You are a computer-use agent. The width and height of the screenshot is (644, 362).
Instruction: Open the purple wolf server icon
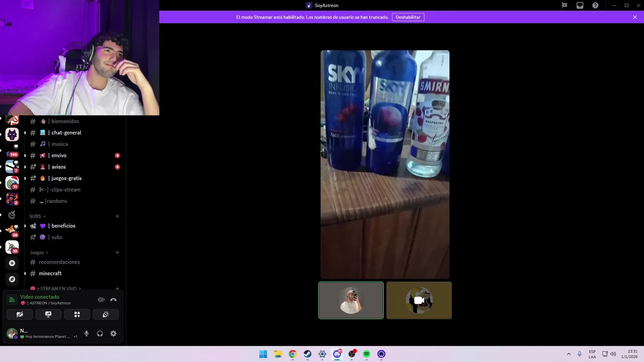tap(12, 134)
